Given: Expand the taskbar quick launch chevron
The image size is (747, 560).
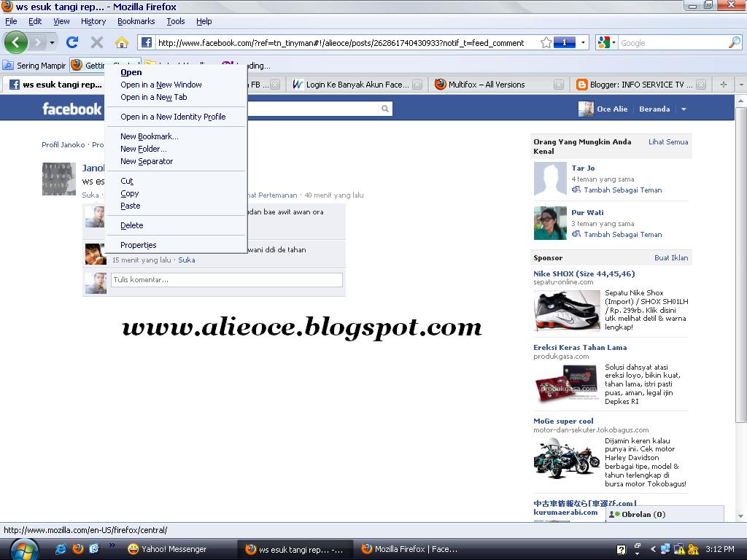Looking at the screenshot, I should point(112,545).
